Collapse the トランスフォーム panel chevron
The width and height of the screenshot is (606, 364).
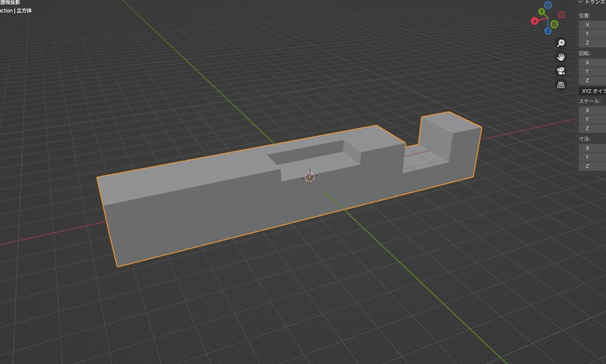click(x=580, y=2)
